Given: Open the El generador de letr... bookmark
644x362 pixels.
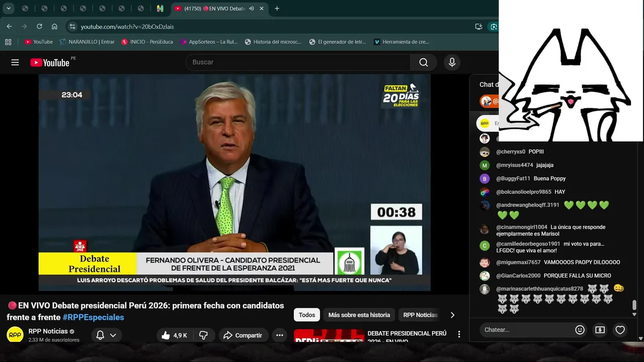Looking at the screenshot, I should pos(338,42).
